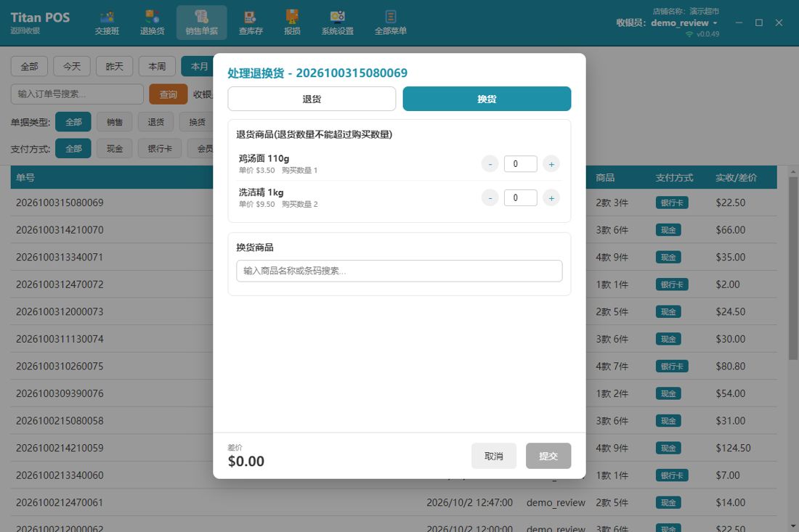Open the 查库存 inventory check icon
Viewport: 799px width, 532px height.
click(x=251, y=23)
